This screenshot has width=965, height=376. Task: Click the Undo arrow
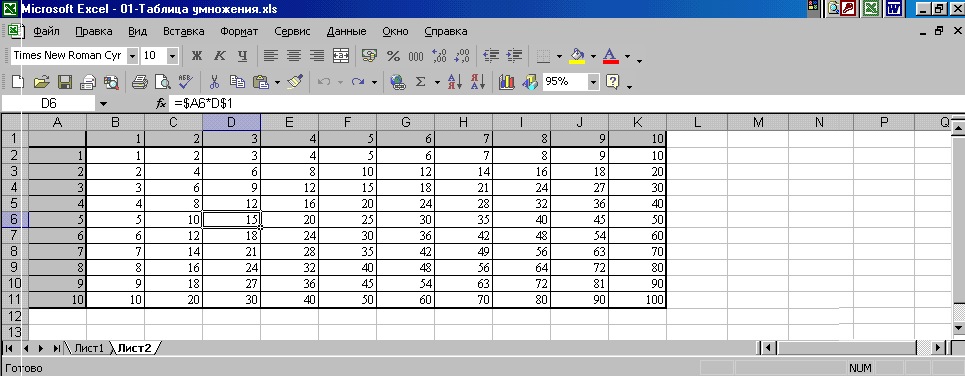(324, 82)
